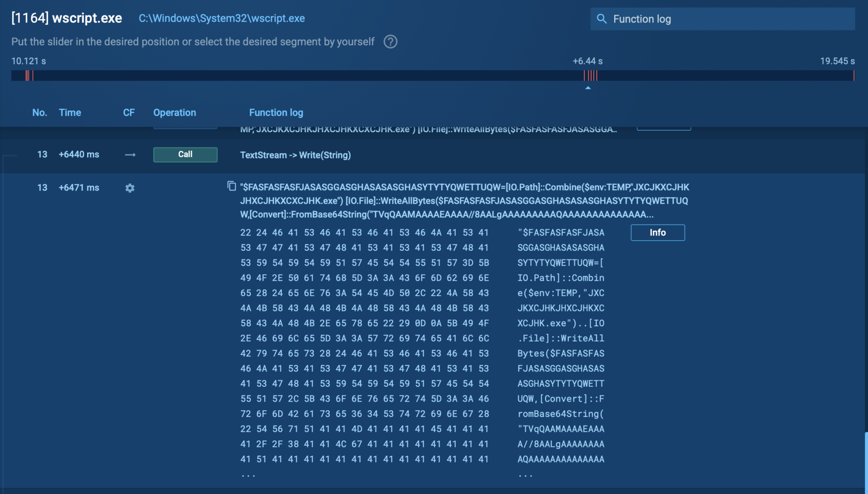Click the arrow CF icon at +6440 ms
Viewport: 868px width, 494px height.
click(130, 155)
